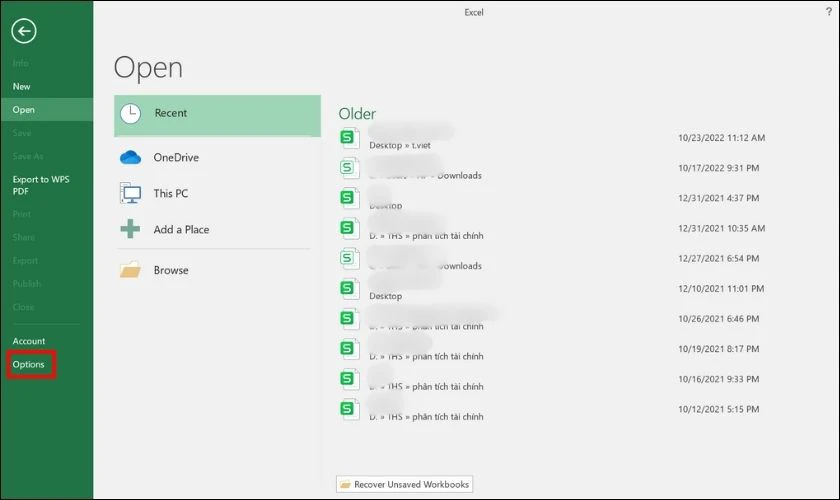This screenshot has width=840, height=500.
Task: Choose Export to WPS PDF
Action: click(x=41, y=185)
